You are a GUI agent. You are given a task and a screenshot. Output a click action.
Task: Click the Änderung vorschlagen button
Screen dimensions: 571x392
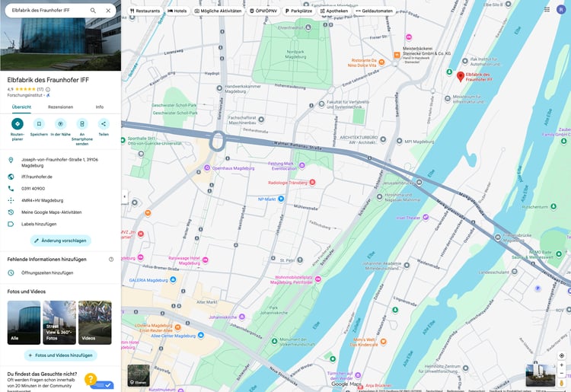click(x=60, y=241)
